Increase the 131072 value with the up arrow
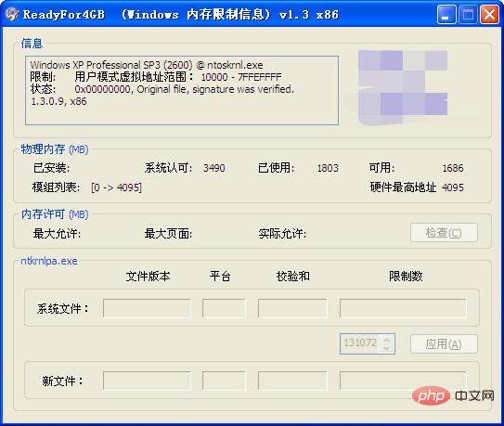 (x=387, y=339)
